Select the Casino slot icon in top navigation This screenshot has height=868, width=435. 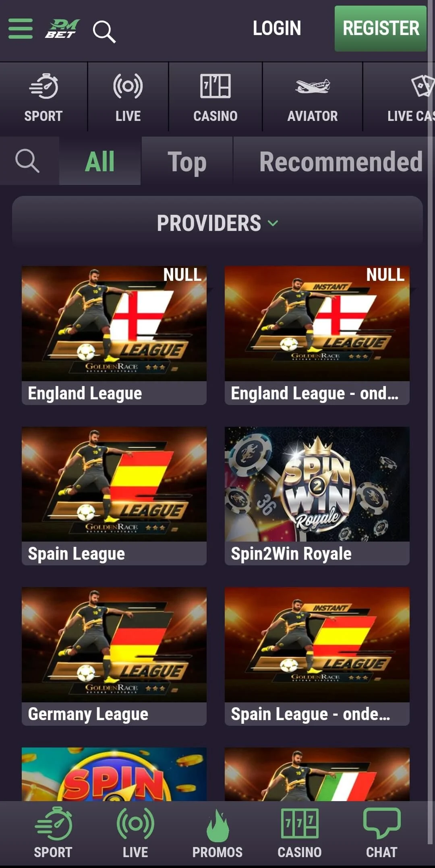click(x=215, y=86)
